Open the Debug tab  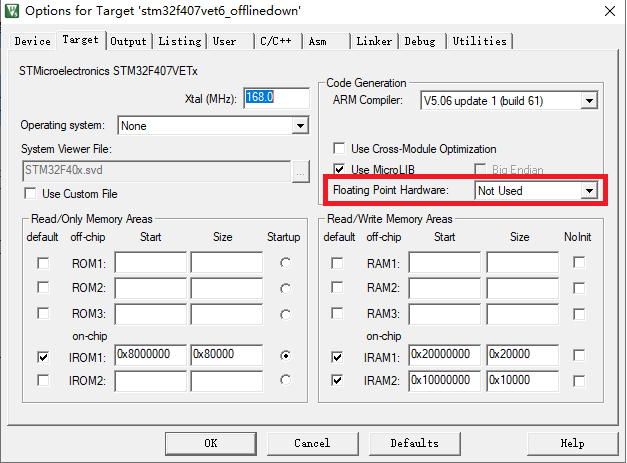[x=420, y=41]
